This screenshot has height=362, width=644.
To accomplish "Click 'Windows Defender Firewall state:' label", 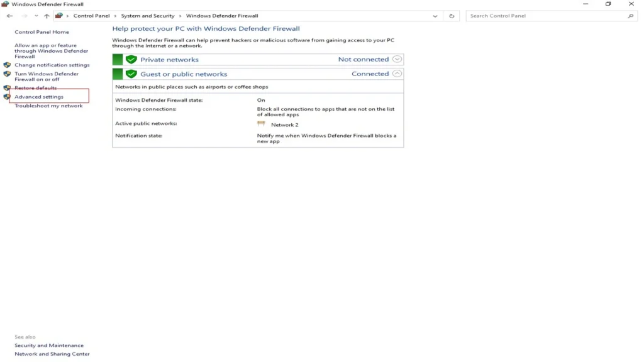I will [159, 100].
